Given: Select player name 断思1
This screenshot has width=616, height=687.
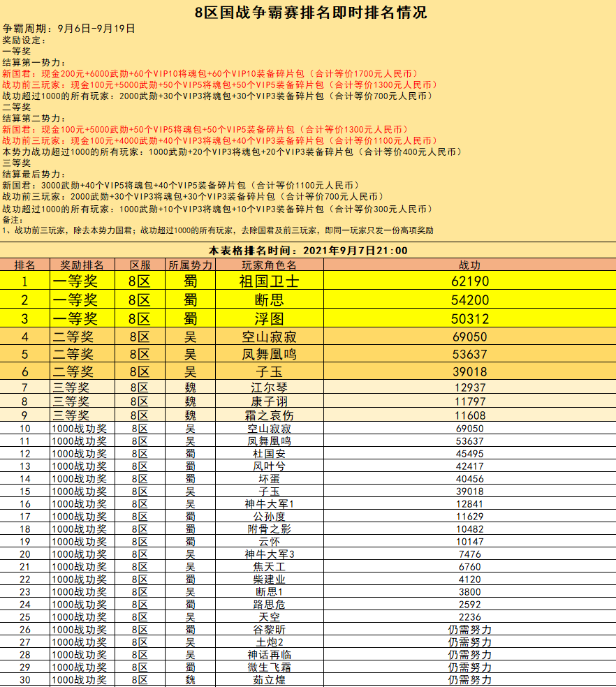Looking at the screenshot, I should pos(269,592).
